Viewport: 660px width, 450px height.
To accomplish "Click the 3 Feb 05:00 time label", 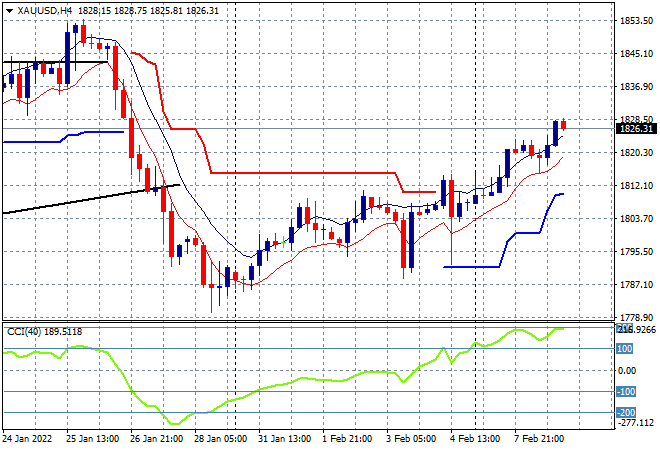I will pos(411,439).
